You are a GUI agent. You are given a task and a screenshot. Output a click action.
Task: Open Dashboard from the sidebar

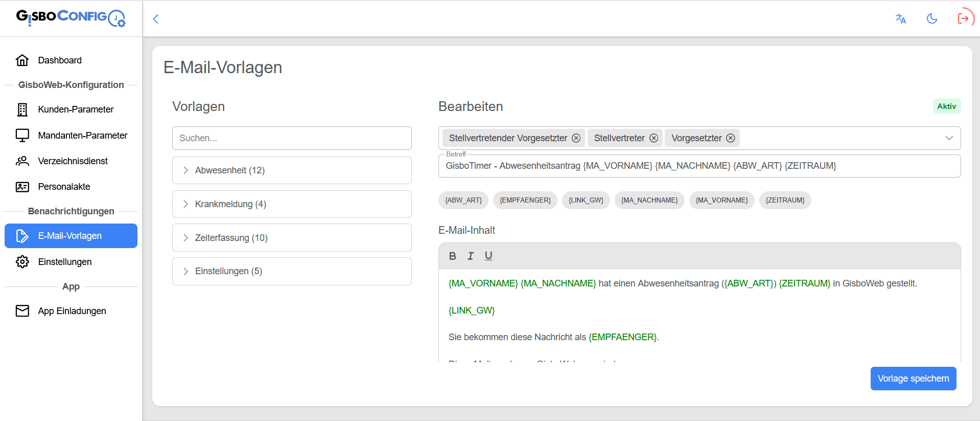71,60
